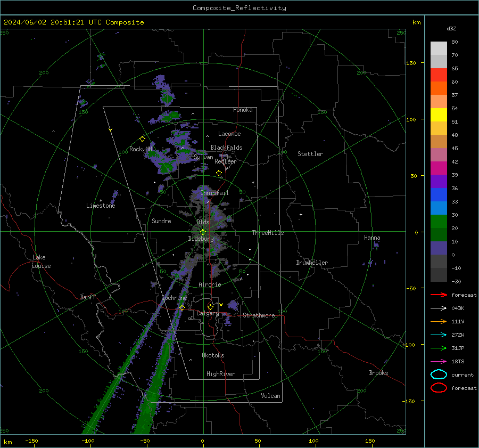The height and width of the screenshot is (448, 479).
Task: Click the Innisfail city label
Action: [x=214, y=193]
